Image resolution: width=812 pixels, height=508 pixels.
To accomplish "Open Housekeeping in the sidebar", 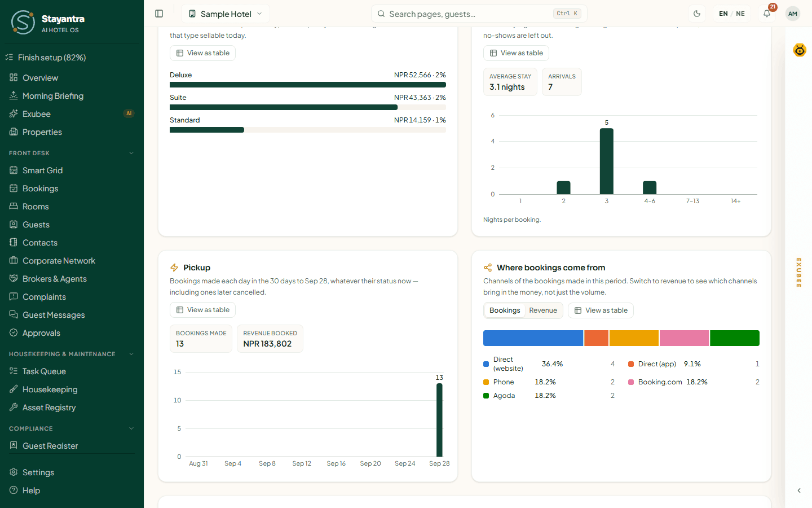I will coord(72,389).
